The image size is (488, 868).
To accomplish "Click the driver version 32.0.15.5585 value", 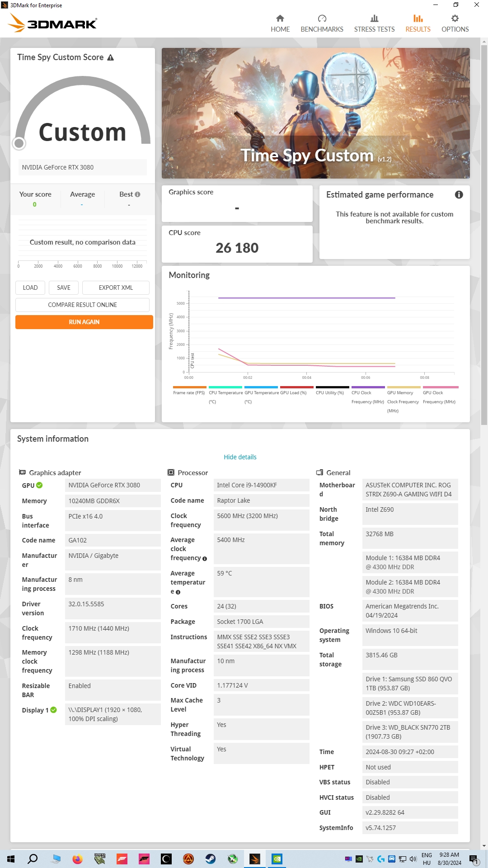I will point(113,609).
